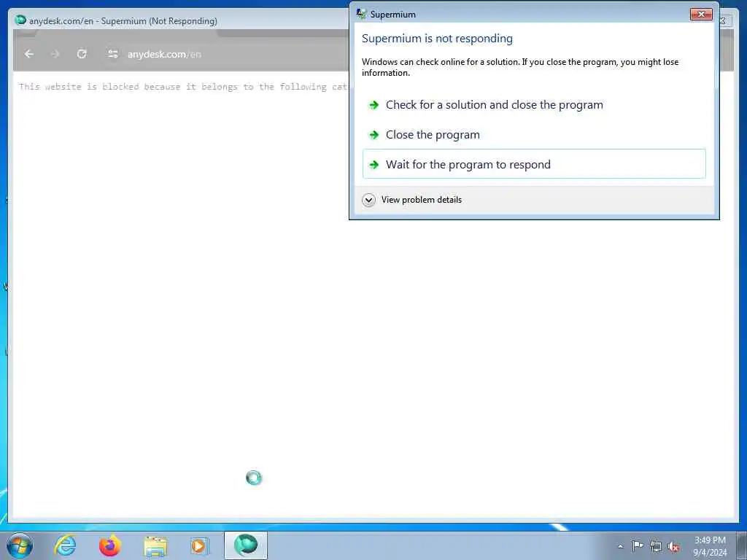Open Windows Explorer from the taskbar

tap(155, 546)
